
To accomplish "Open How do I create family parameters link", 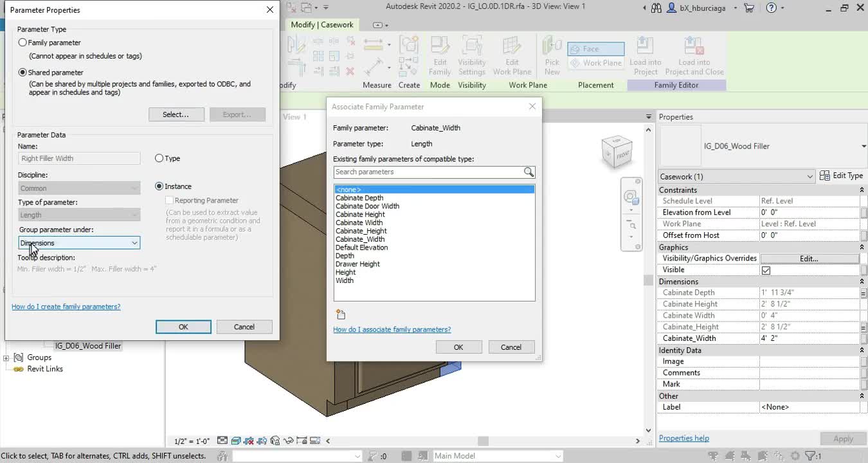I will coord(66,307).
